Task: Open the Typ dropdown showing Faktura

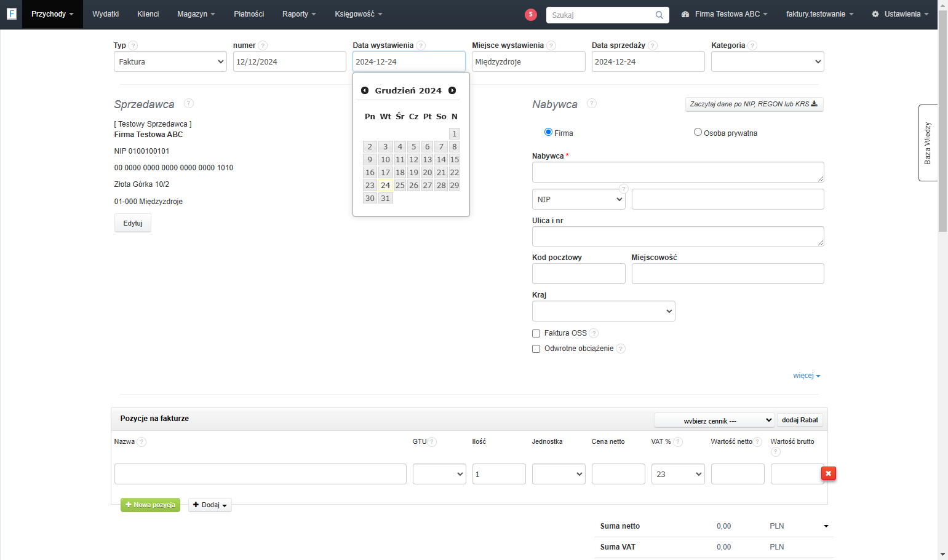Action: (x=170, y=61)
